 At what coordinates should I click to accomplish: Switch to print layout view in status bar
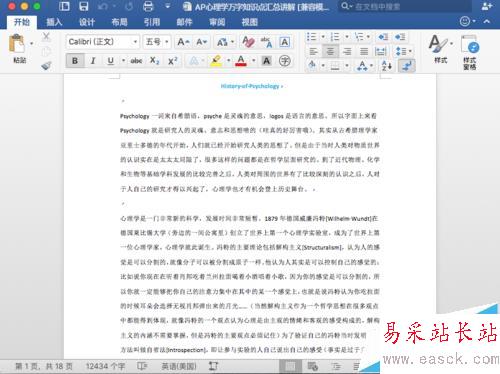(290, 366)
